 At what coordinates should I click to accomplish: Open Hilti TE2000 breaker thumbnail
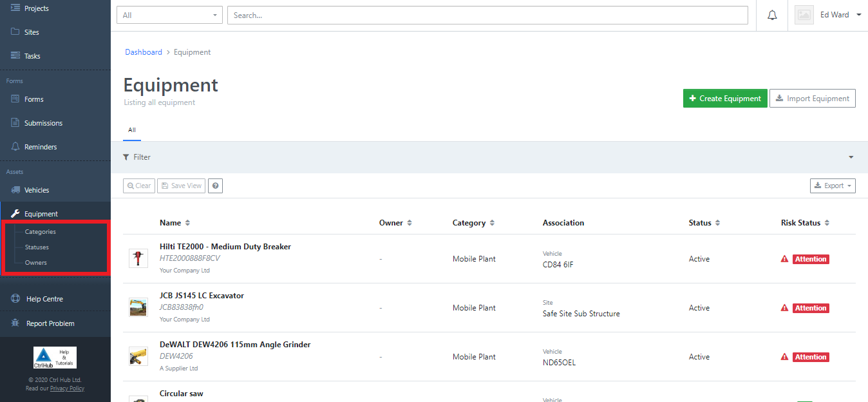(x=138, y=258)
